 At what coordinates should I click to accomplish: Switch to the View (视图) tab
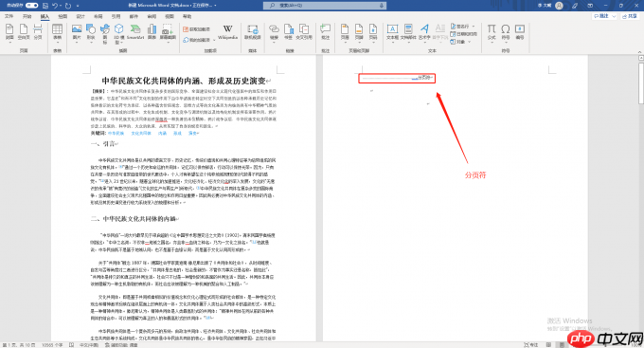click(x=170, y=16)
